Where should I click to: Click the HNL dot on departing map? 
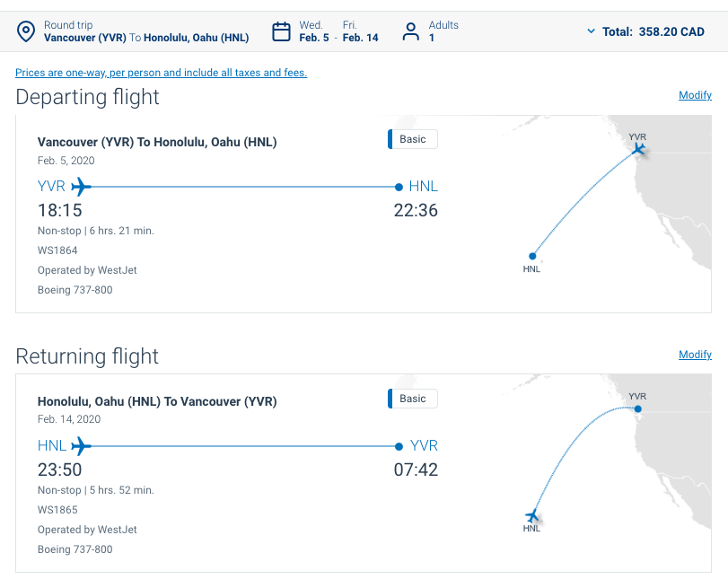pyautogui.click(x=532, y=256)
